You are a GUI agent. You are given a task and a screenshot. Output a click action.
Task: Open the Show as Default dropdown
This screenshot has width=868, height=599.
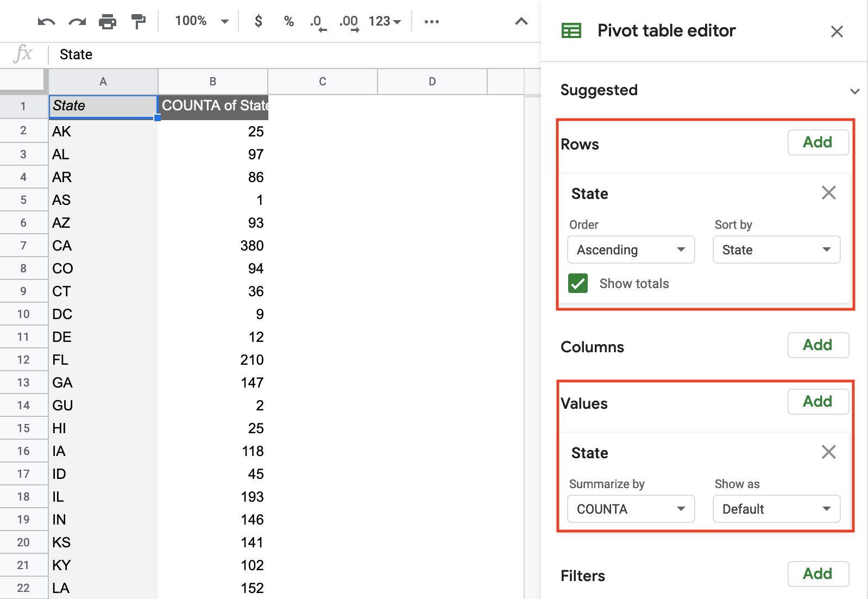tap(776, 509)
